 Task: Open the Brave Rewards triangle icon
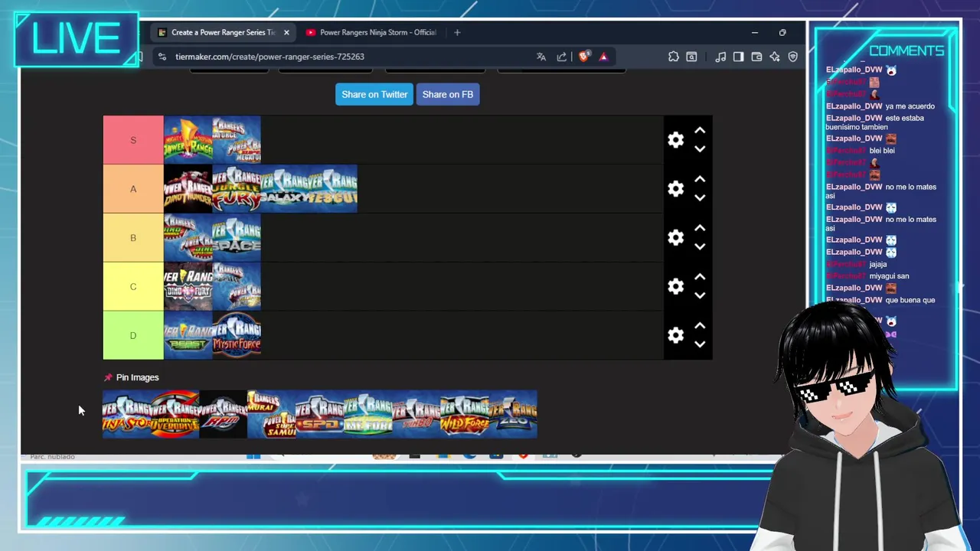click(x=603, y=57)
